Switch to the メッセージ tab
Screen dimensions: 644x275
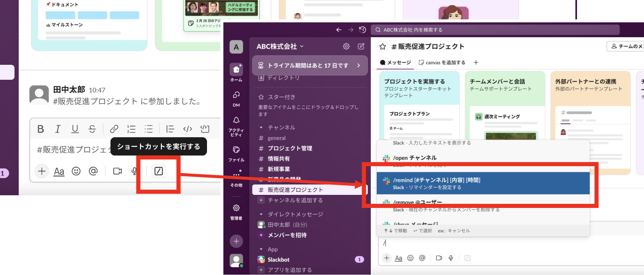coord(395,63)
